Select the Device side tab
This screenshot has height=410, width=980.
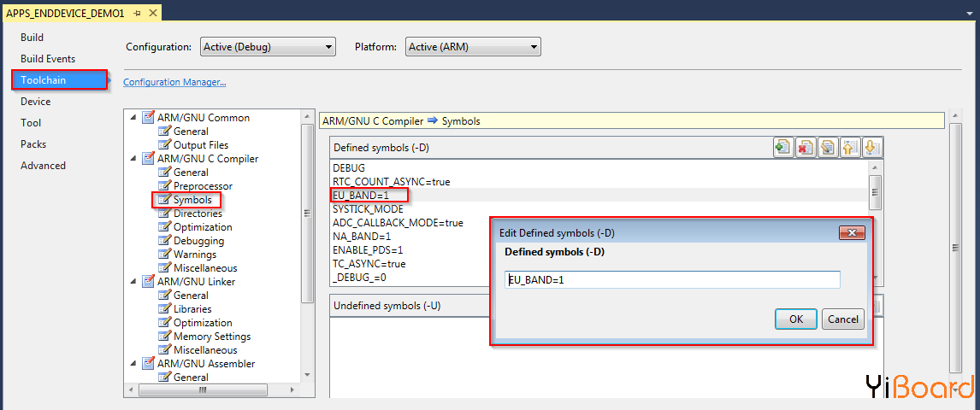point(36,102)
